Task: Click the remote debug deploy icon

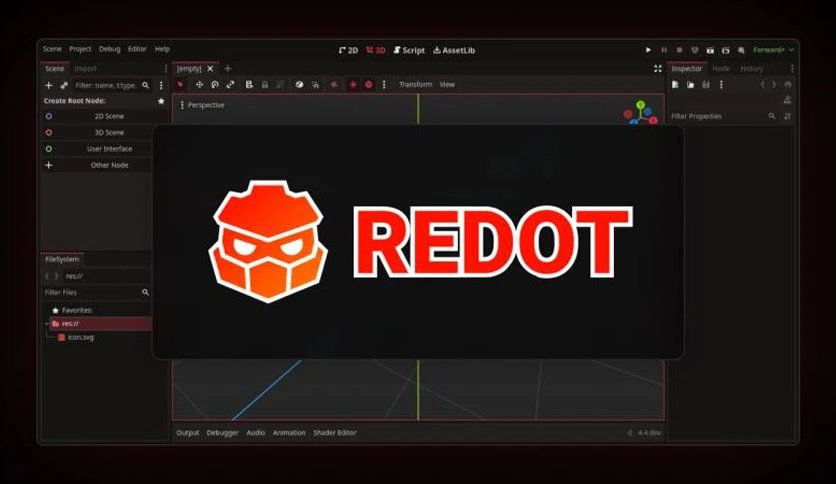Action: pyautogui.click(x=695, y=50)
